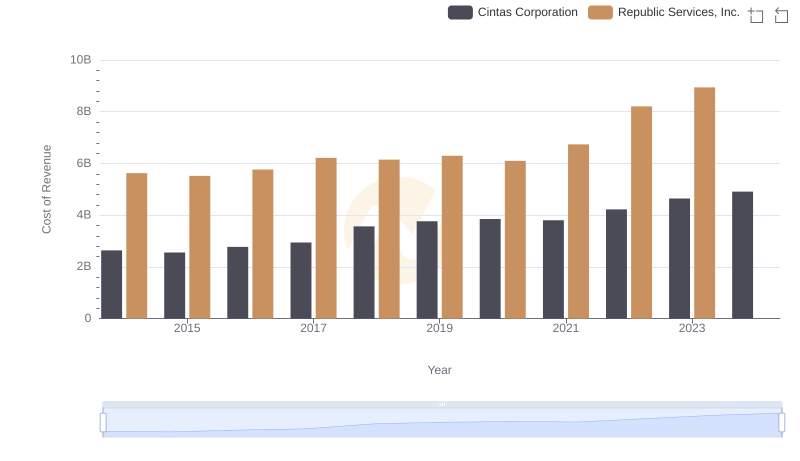Click the 'Year' axis title
This screenshot has height=461, width=800.
[439, 370]
